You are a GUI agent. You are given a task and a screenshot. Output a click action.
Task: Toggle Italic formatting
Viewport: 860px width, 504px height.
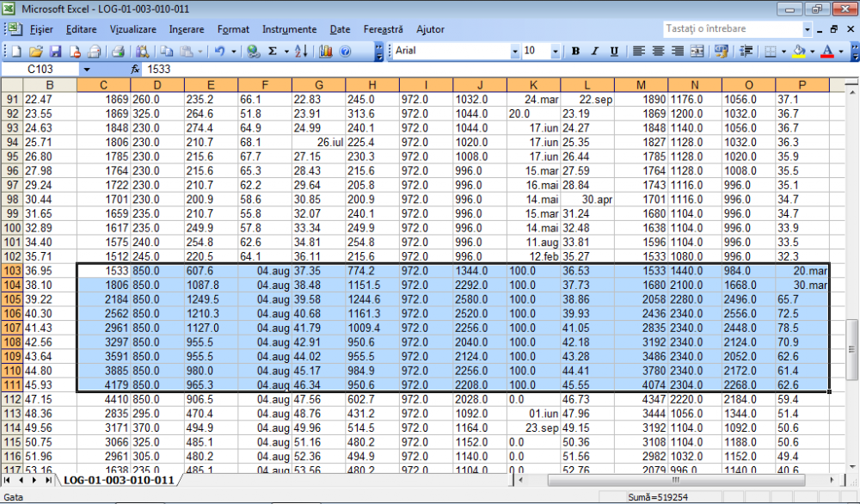point(593,52)
